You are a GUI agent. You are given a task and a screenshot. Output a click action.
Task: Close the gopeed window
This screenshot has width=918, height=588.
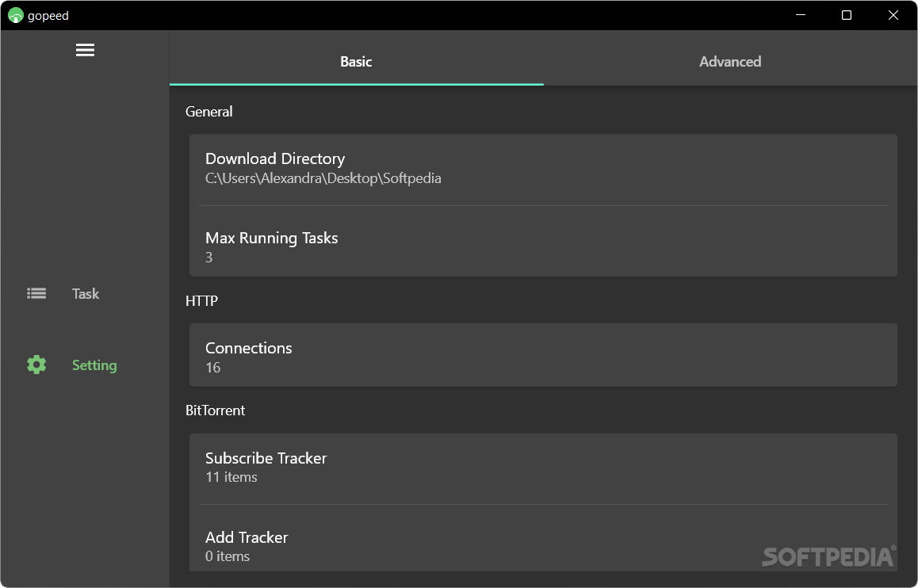coord(893,15)
